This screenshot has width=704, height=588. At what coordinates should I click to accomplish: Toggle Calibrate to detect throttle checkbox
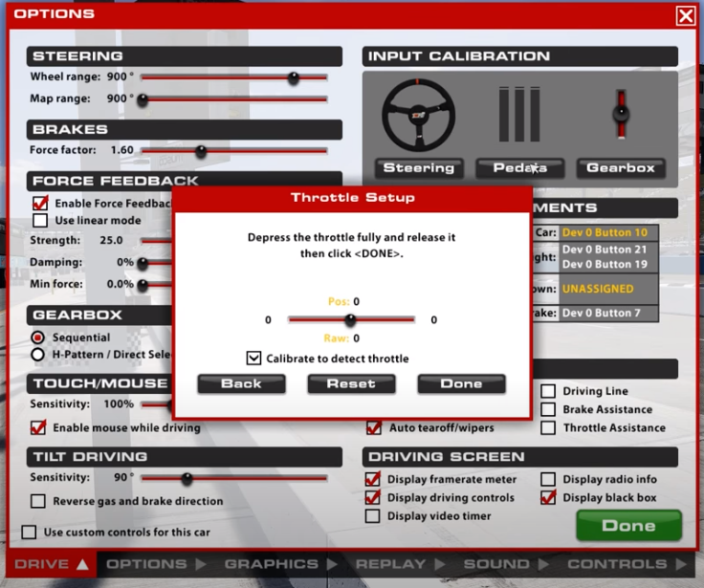click(253, 359)
